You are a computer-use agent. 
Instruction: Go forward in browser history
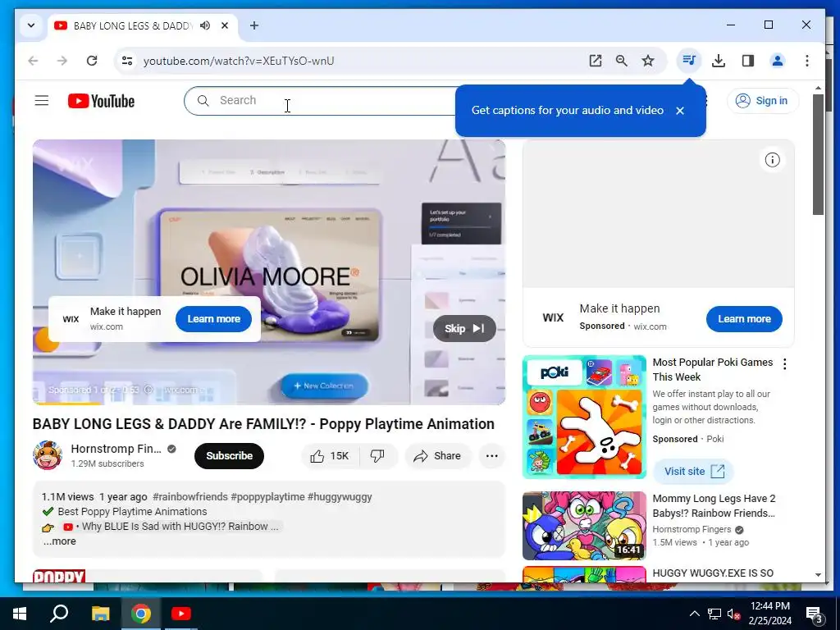62,61
